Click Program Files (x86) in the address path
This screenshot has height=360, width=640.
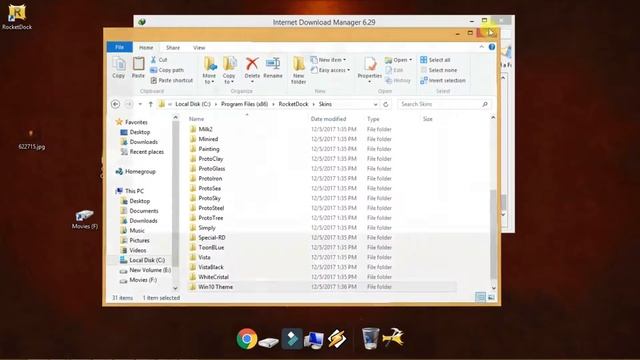pos(244,104)
